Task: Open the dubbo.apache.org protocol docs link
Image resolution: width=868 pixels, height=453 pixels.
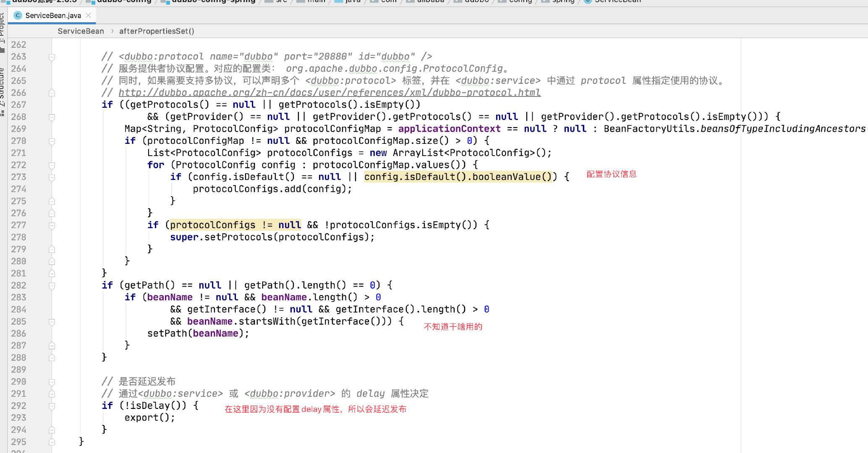Action: tap(329, 93)
